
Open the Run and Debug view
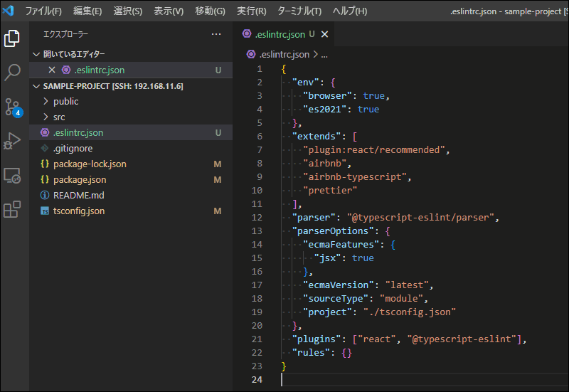[12, 141]
